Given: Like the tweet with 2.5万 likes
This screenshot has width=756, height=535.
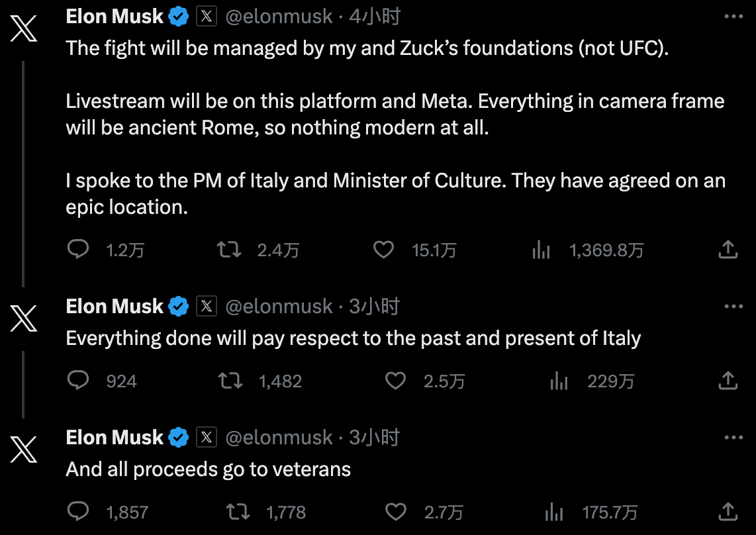Looking at the screenshot, I should point(395,381).
